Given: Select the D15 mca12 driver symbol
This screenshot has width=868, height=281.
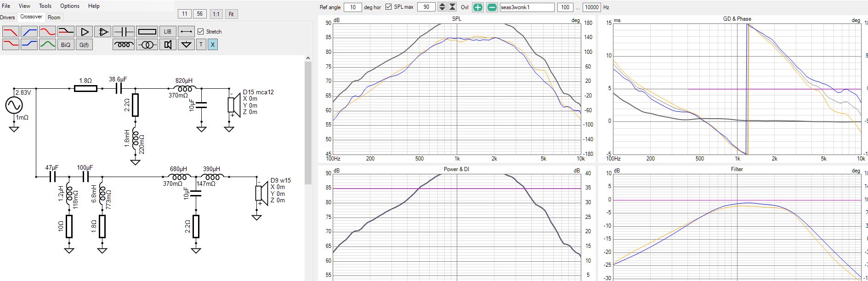Looking at the screenshot, I should click(x=234, y=105).
